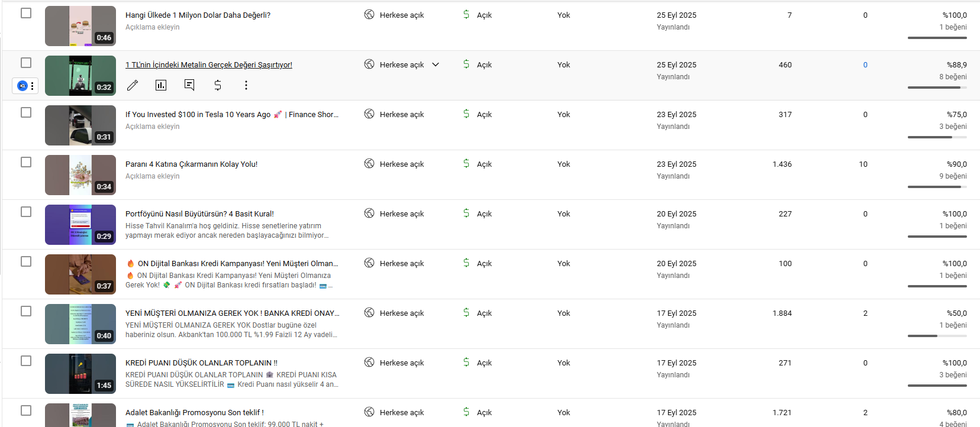Screen dimensions: 980x427
Task: Click comment count 0 on hovered row
Action: click(865, 65)
